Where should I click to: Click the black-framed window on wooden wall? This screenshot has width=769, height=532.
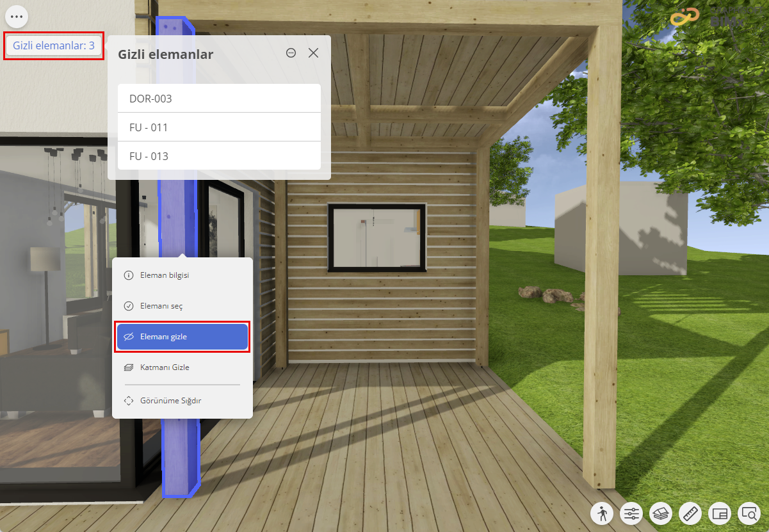tap(377, 238)
